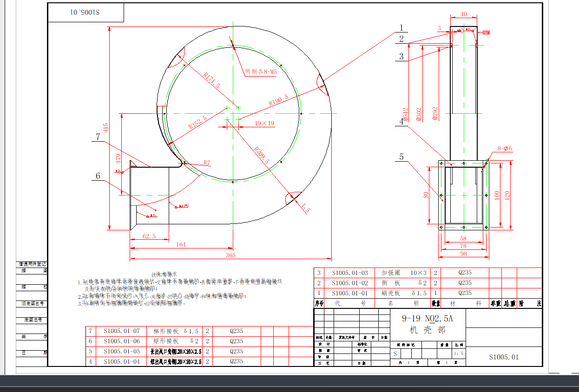Click the R171.5 radius dimension text
The image size is (579, 392).
click(211, 80)
